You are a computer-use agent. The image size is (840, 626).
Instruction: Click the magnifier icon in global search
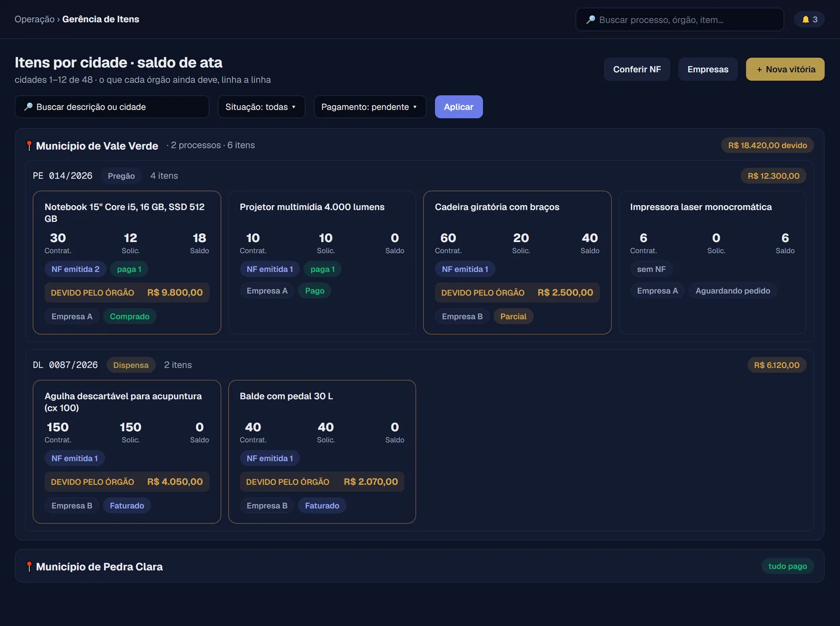click(x=591, y=19)
